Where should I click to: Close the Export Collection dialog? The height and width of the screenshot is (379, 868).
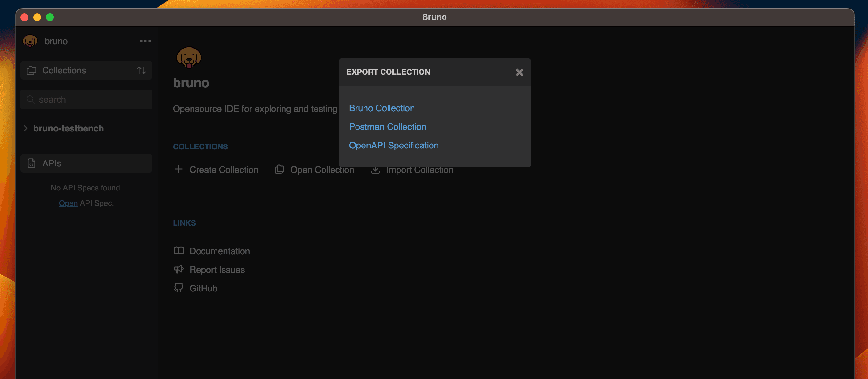click(519, 72)
